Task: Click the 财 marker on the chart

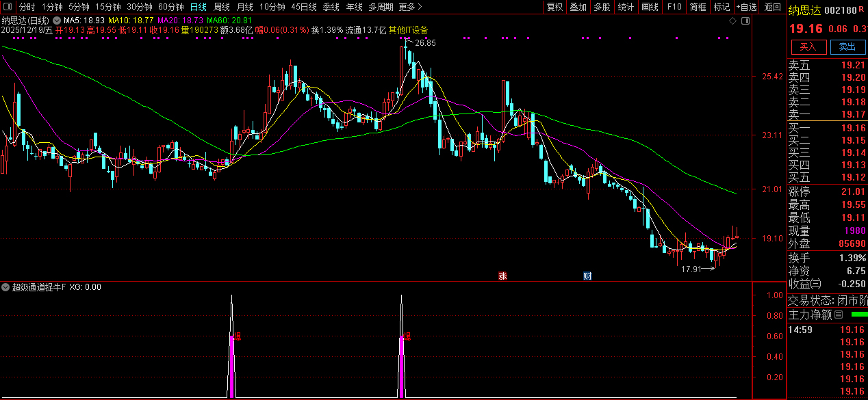Action: click(x=587, y=276)
